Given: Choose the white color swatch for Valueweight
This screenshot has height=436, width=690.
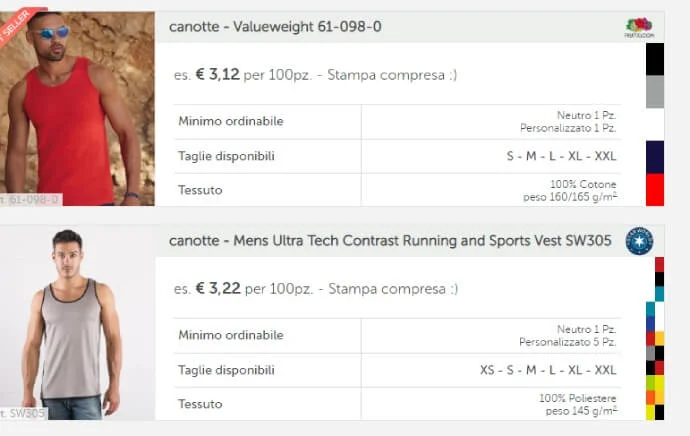Looking at the screenshot, I should coord(655,124).
